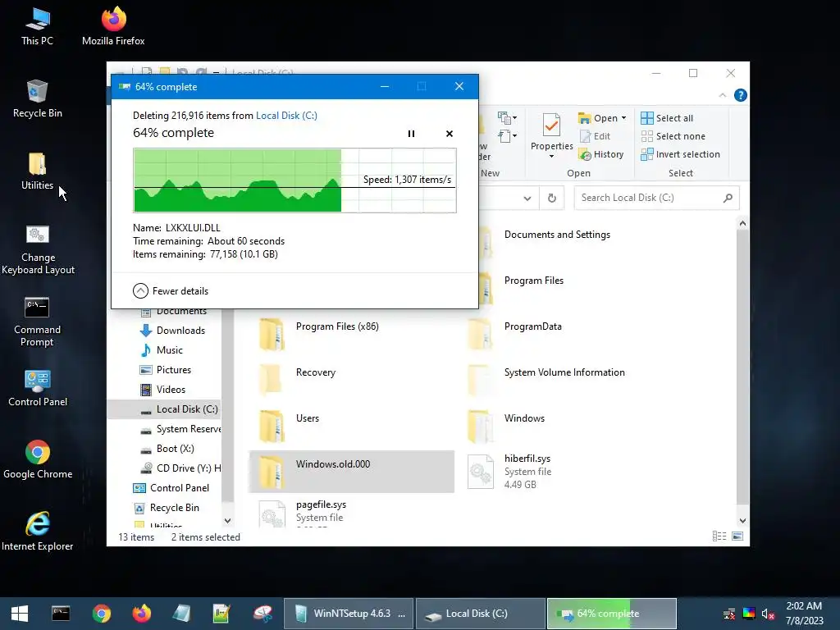Select Documents and Settings folder
This screenshot has width=840, height=630.
pos(557,235)
